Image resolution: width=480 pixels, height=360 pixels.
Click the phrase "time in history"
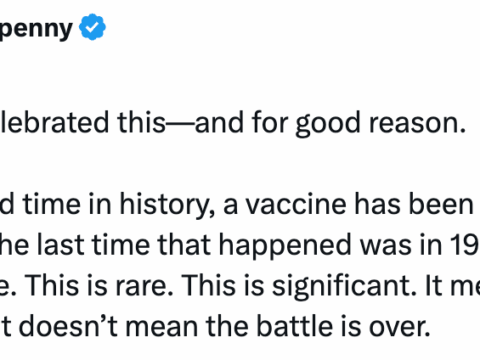pos(119,205)
